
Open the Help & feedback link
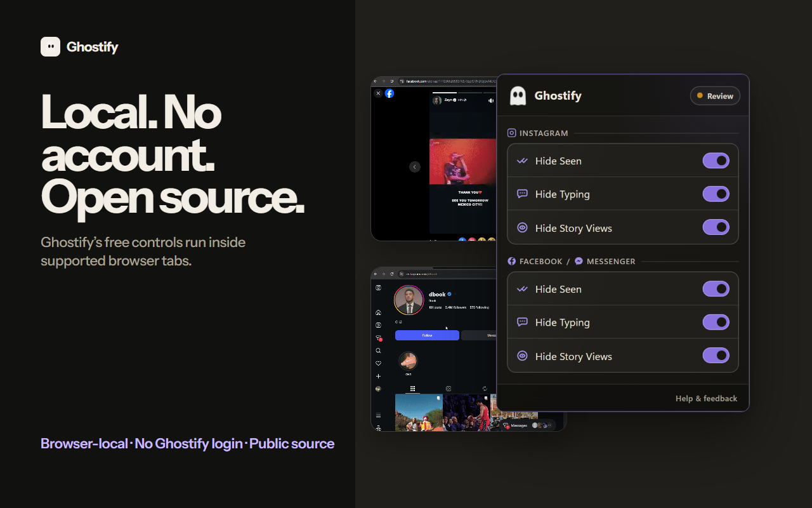[x=706, y=398]
